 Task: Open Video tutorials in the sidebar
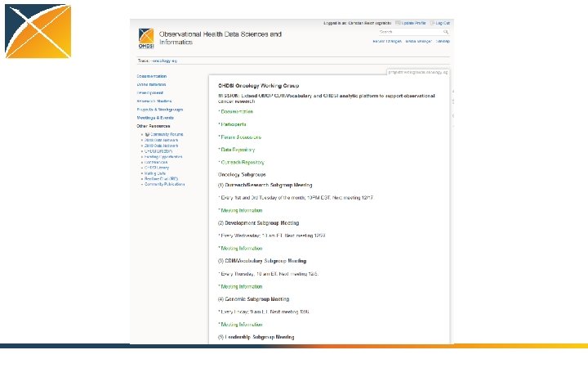click(x=151, y=84)
